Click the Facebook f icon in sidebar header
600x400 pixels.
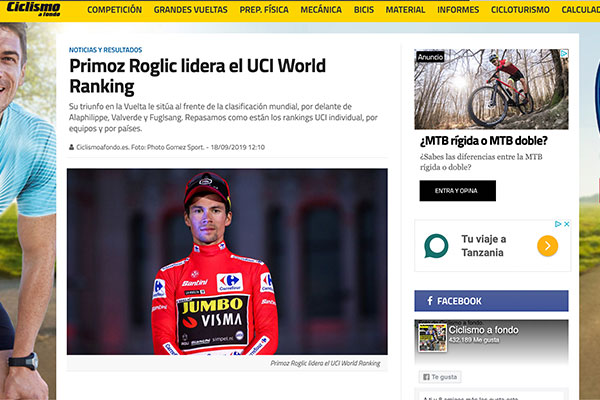[430, 301]
